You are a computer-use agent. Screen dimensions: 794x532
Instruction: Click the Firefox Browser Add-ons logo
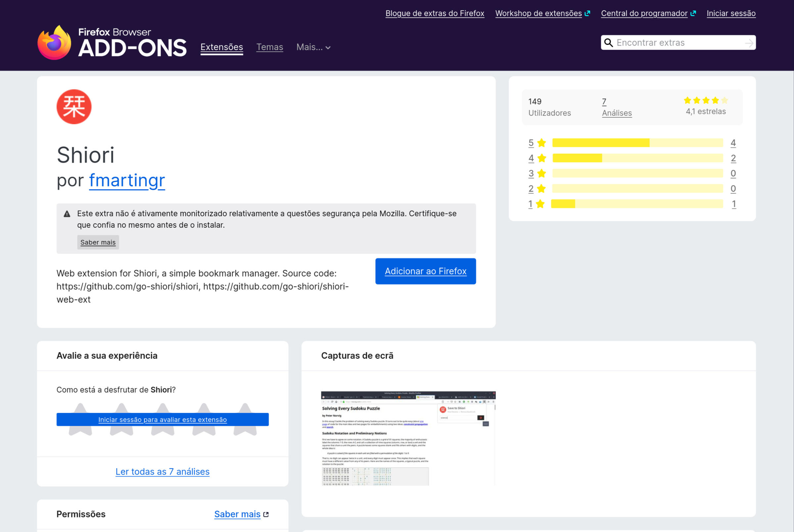click(112, 41)
